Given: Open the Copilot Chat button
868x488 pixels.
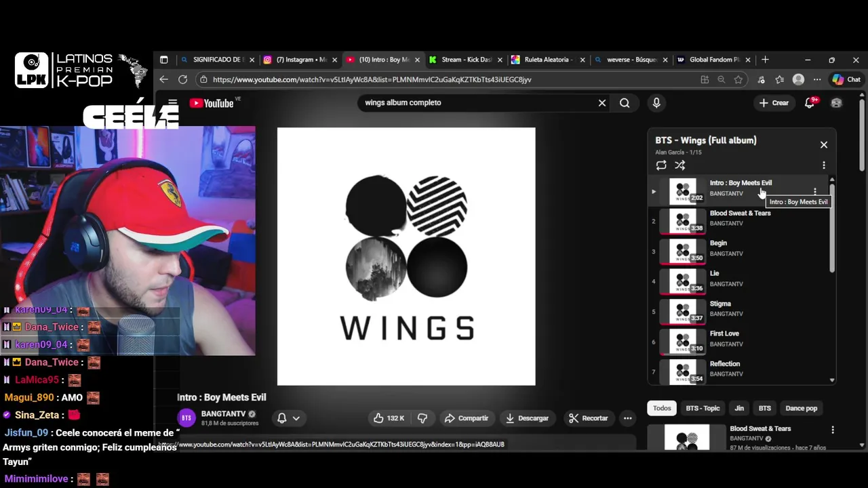Looking at the screenshot, I should coord(846,79).
